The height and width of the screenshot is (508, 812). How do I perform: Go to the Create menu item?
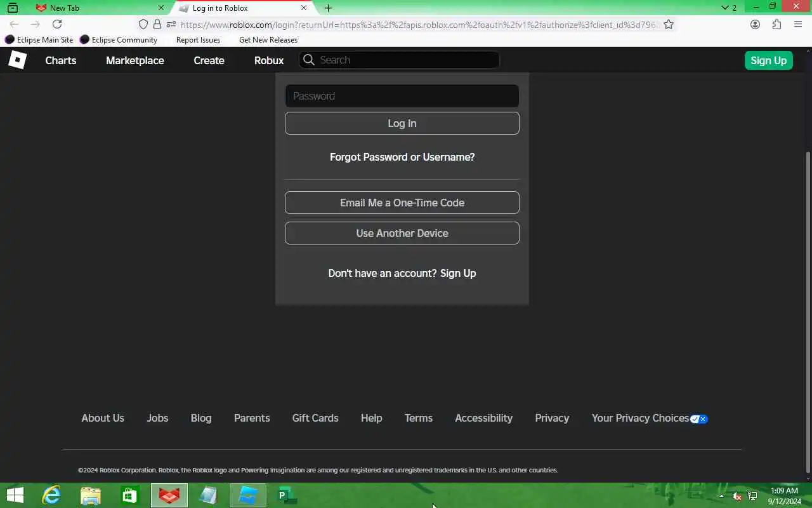[x=209, y=60]
